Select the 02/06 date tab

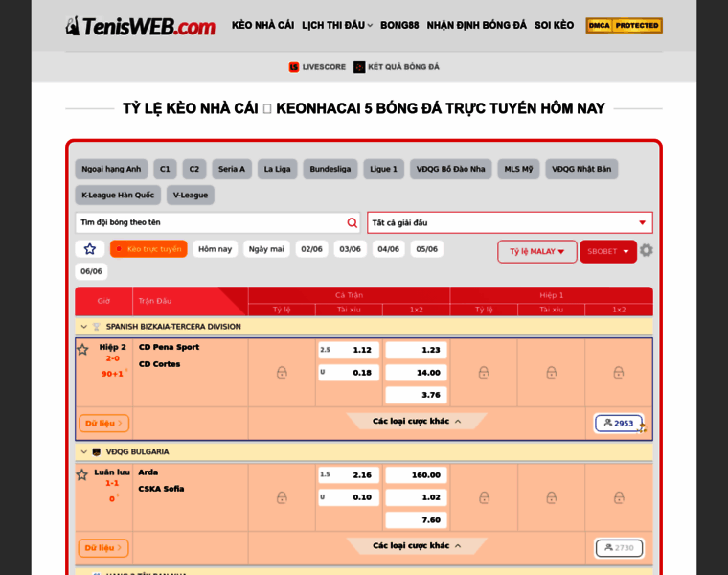(x=311, y=249)
